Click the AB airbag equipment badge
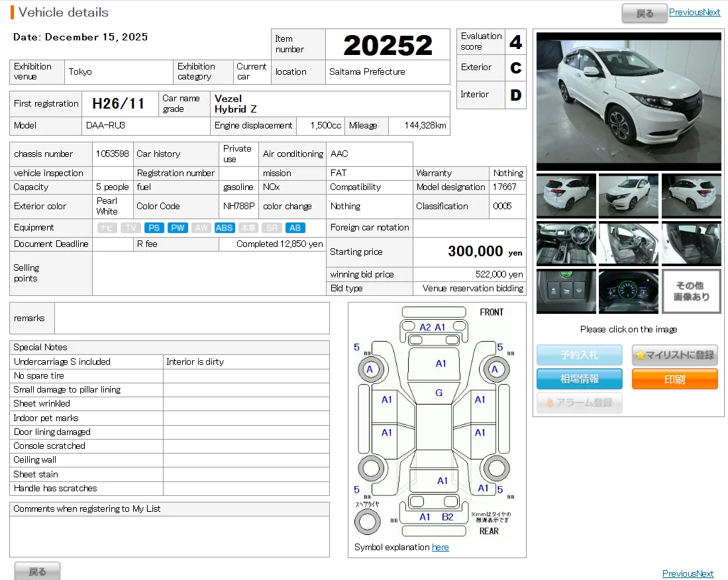Viewport: 728px width, 580px height. (295, 228)
